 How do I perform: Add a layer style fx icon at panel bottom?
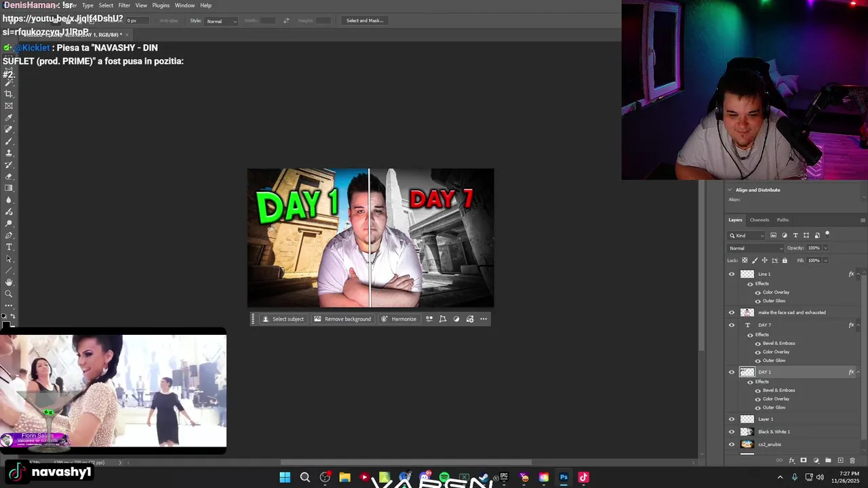click(x=791, y=460)
